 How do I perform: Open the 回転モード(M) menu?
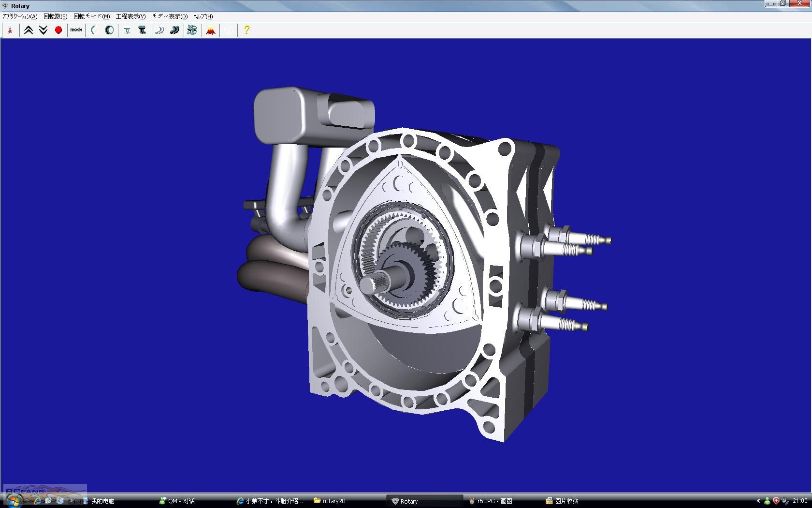91,16
